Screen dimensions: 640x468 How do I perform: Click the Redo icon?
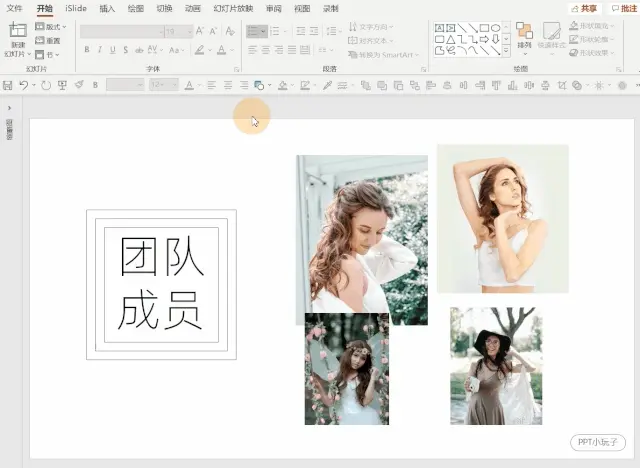[x=46, y=85]
